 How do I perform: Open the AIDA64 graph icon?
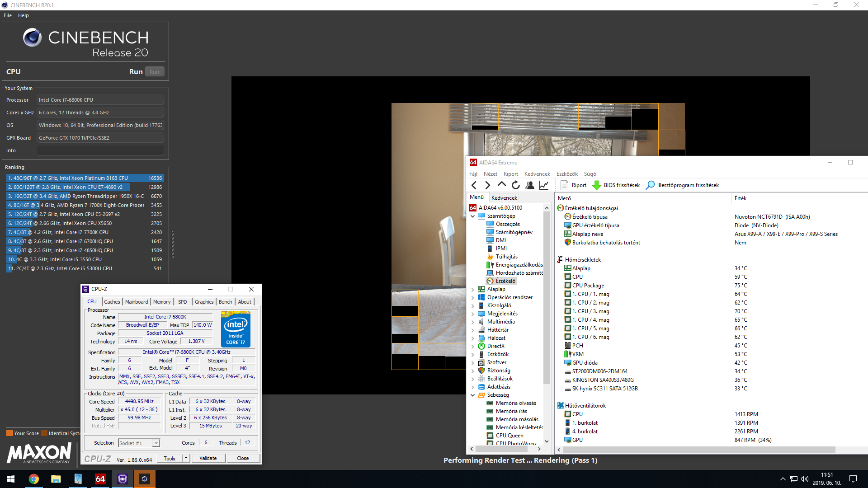click(544, 185)
